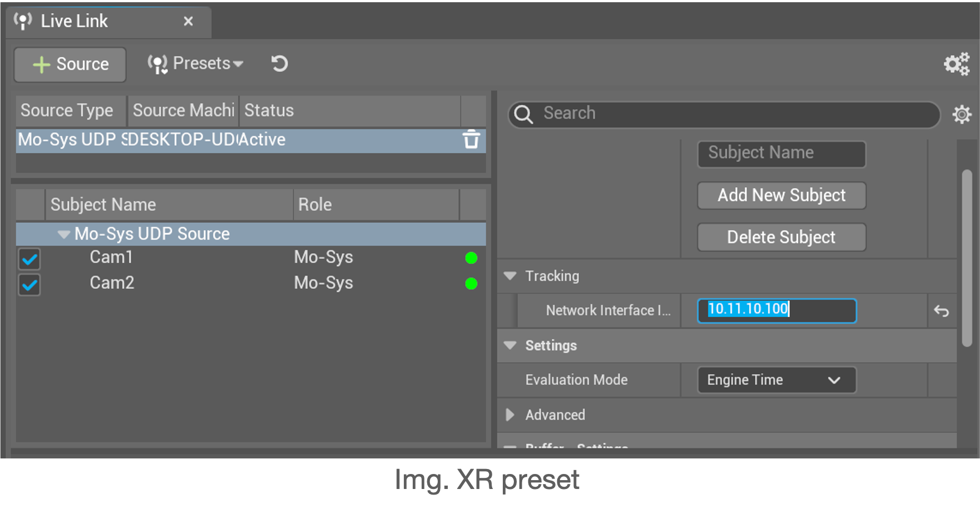Click the details panel vertical scrollbar

pos(967,259)
